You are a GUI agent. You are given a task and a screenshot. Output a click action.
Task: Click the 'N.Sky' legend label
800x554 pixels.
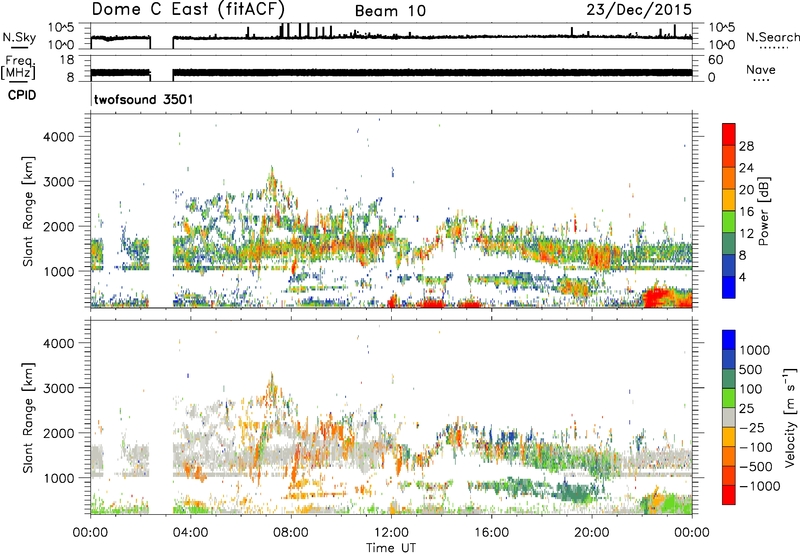tap(19, 37)
